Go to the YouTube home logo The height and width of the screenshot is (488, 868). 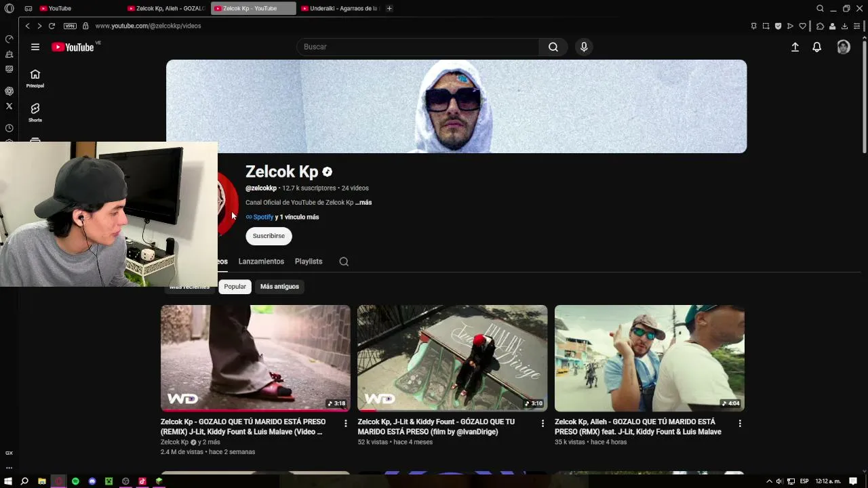coord(73,47)
